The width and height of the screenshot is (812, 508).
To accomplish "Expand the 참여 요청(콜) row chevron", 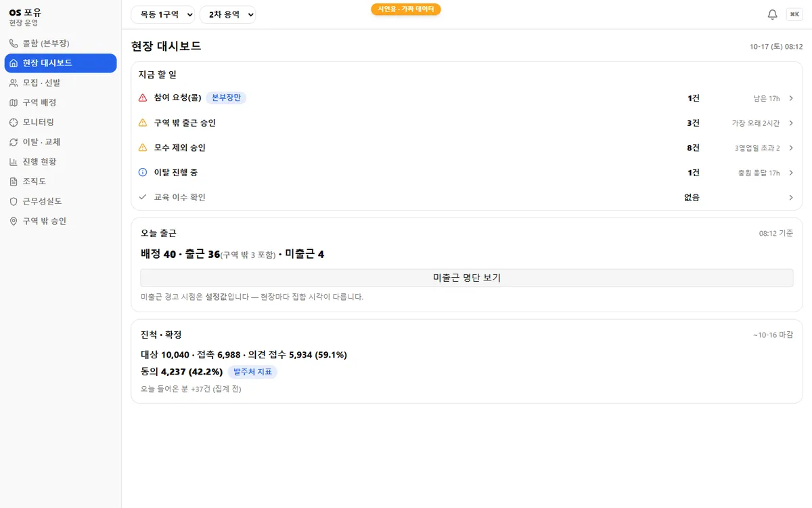I will [791, 98].
